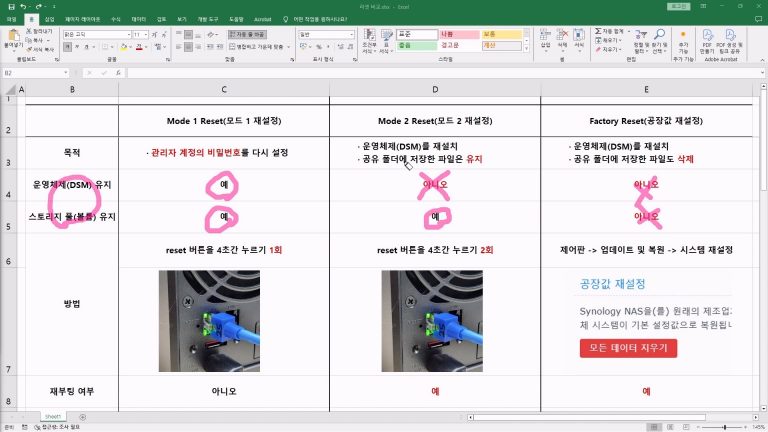Expand the Name Box dropdown arrow
The height and width of the screenshot is (432, 768).
(66, 72)
